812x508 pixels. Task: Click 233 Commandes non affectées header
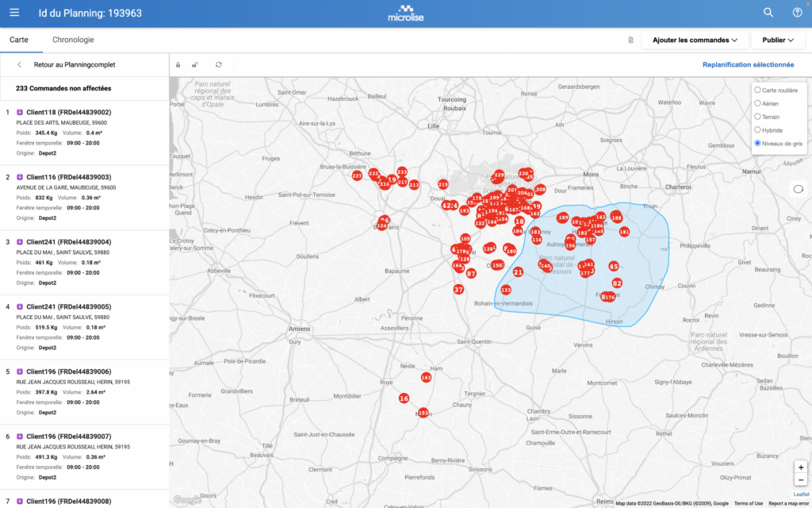coord(63,88)
